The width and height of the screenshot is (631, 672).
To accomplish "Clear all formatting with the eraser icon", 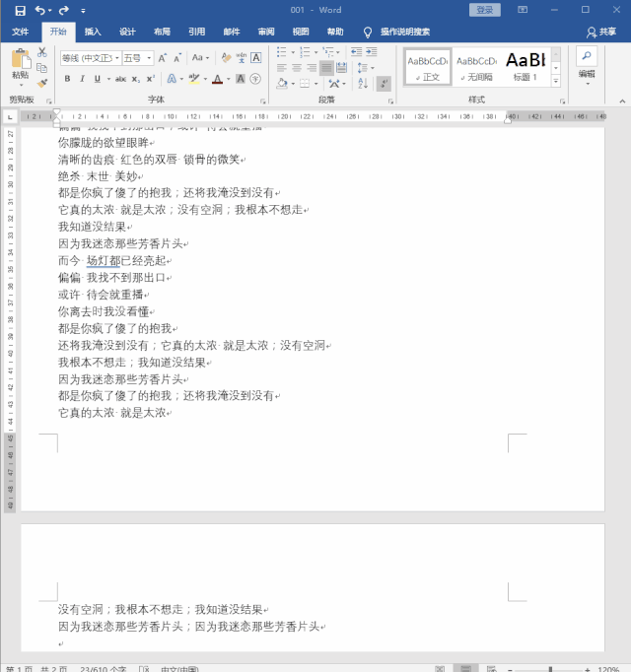I will pyautogui.click(x=226, y=57).
